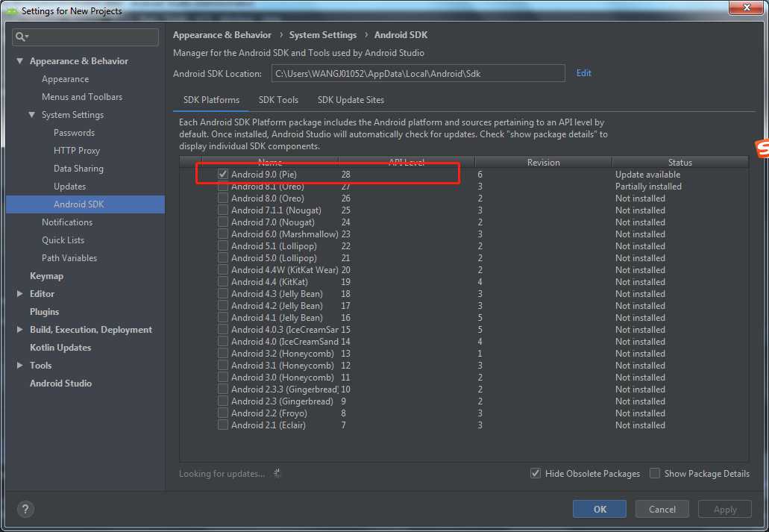Click the search magnifier icon
Image resolution: width=769 pixels, height=532 pixels.
tap(22, 37)
